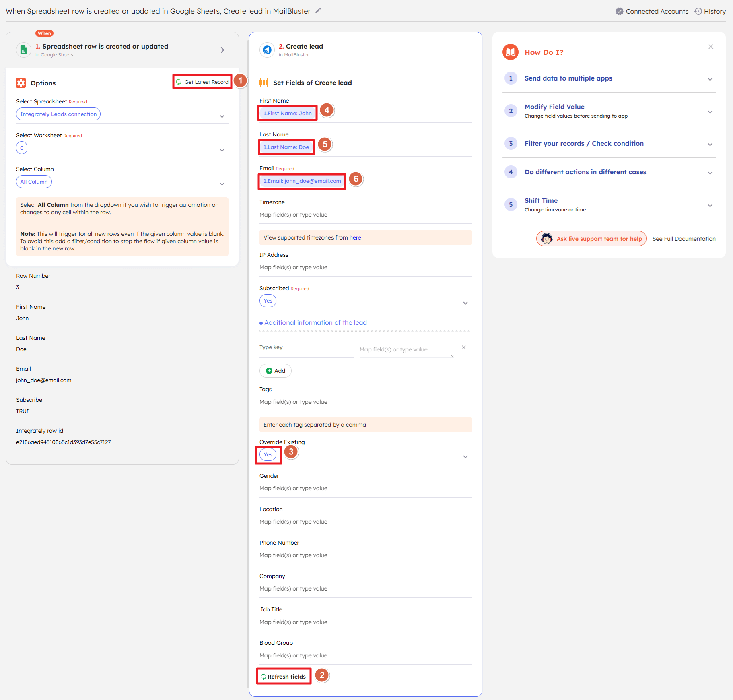Close the How Do I panel
The width and height of the screenshot is (733, 700).
[710, 46]
